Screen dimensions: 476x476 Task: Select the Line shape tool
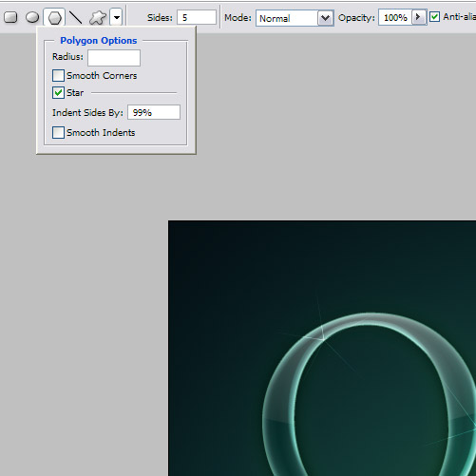76,17
